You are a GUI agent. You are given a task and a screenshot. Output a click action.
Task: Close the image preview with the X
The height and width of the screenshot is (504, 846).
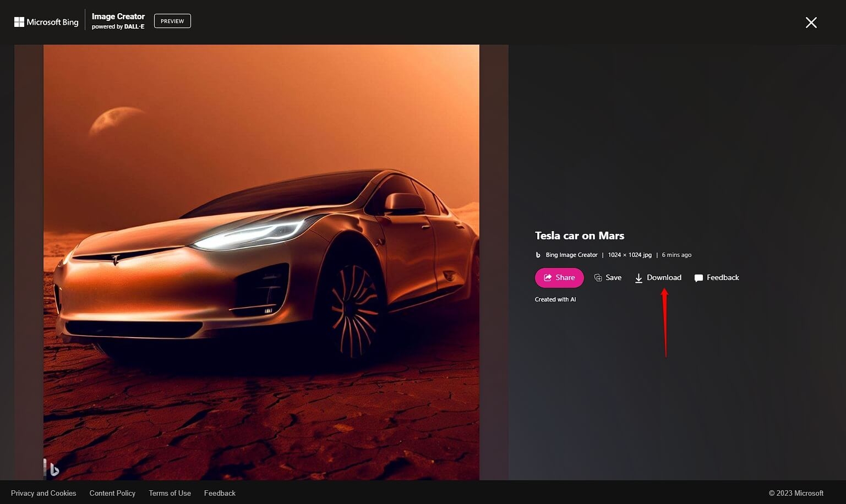811,23
